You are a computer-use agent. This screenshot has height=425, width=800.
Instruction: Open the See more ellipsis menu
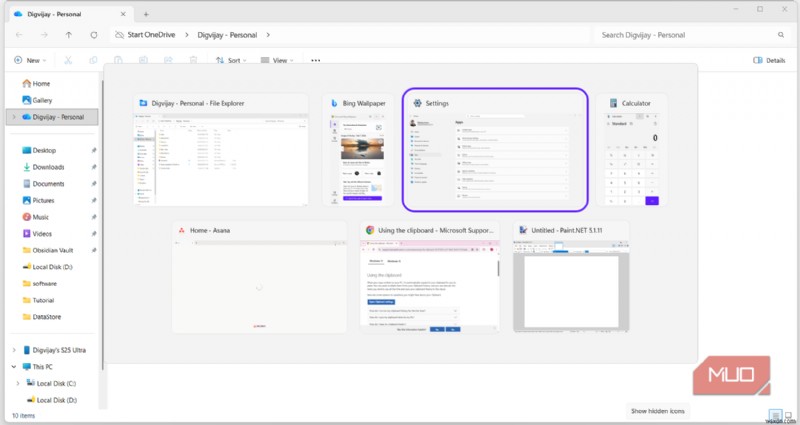point(316,60)
